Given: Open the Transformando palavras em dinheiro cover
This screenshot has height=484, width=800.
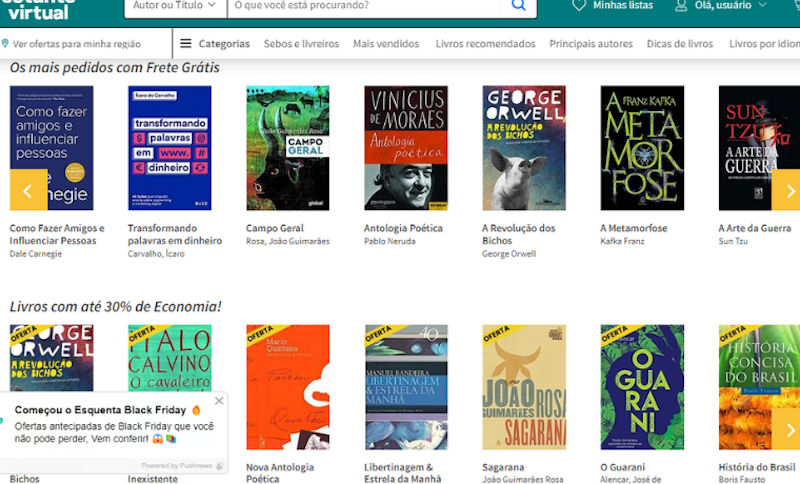Looking at the screenshot, I should (x=169, y=148).
